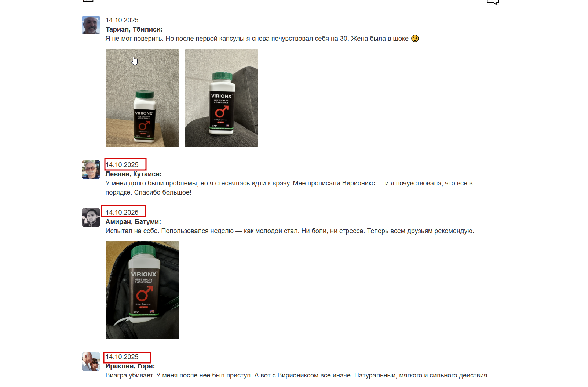The image size is (588, 387).
Task: Click Ираклий's review text starting Виагра убивает
Action: [297, 375]
